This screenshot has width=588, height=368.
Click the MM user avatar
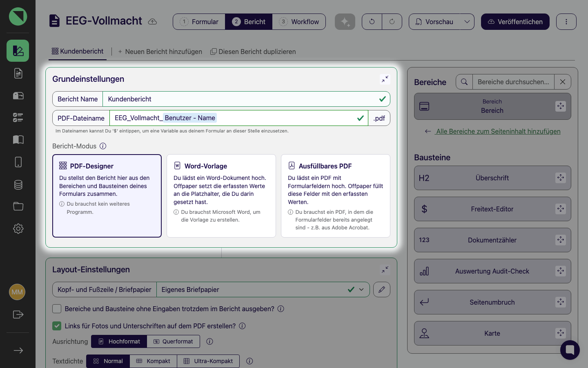tap(17, 292)
